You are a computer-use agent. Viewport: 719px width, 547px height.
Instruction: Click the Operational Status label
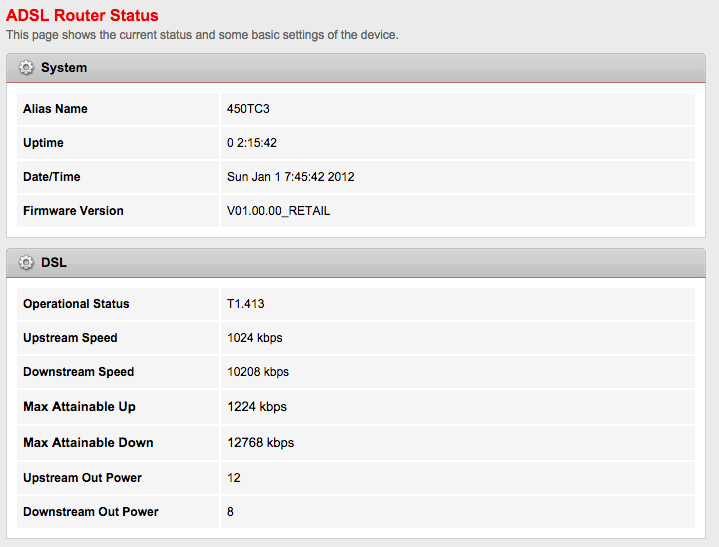[x=76, y=304]
